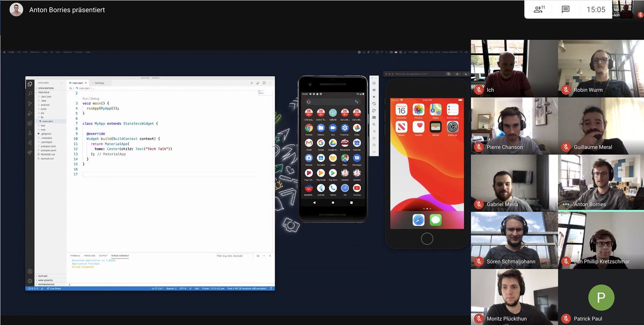The height and width of the screenshot is (325, 644).
Task: Tap Android recents square button
Action: point(352,203)
